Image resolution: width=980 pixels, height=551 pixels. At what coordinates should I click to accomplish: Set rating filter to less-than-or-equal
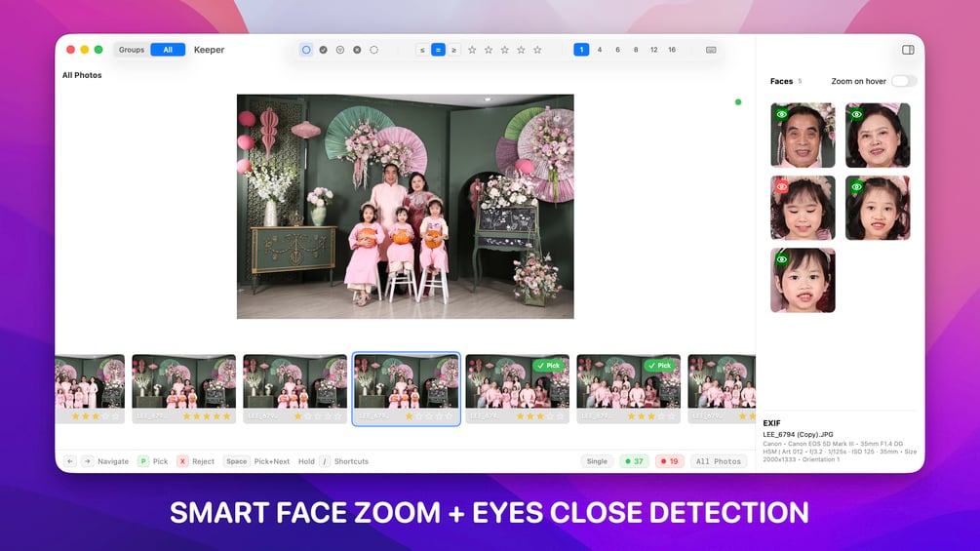(422, 50)
